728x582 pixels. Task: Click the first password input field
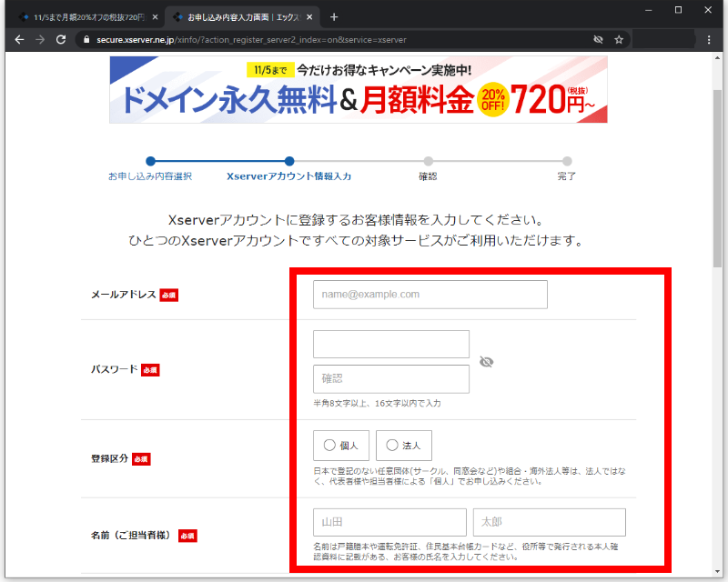point(391,344)
